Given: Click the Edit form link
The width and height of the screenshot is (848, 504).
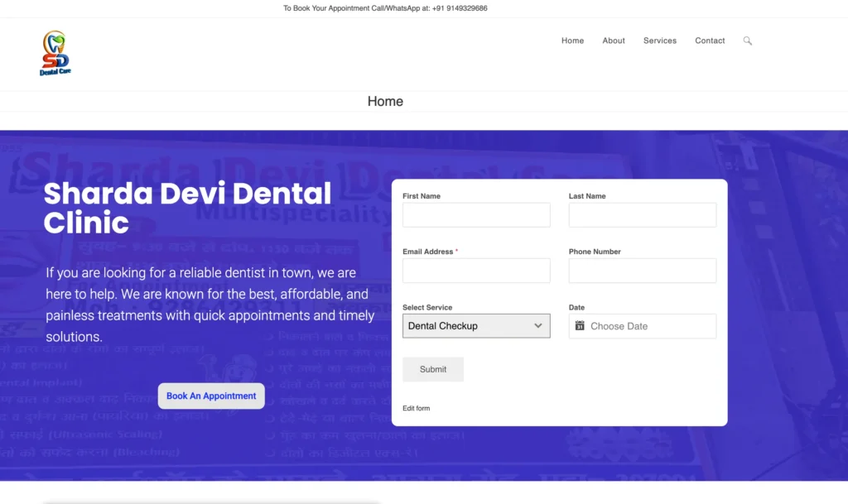Looking at the screenshot, I should coord(416,408).
